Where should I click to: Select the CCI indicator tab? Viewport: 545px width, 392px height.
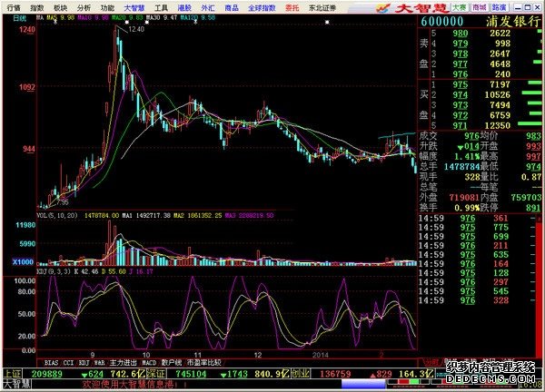tap(68, 363)
